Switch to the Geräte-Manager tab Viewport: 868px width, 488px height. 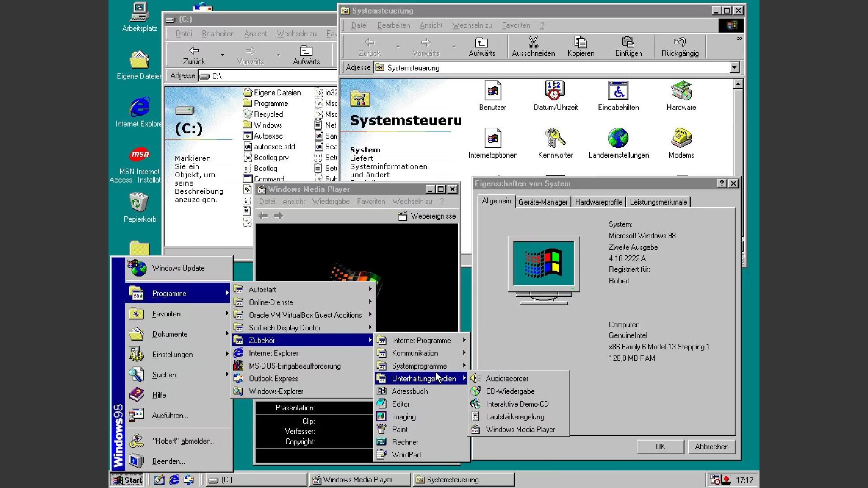tap(542, 202)
